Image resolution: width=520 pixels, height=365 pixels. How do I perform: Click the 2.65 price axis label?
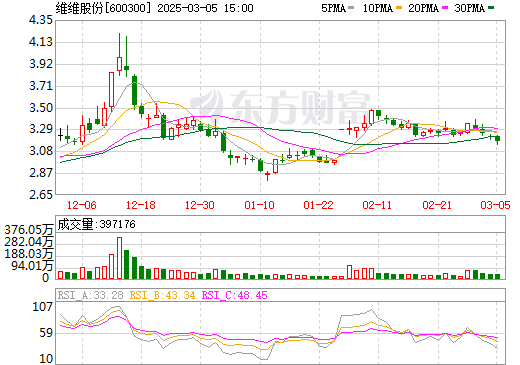41,195
